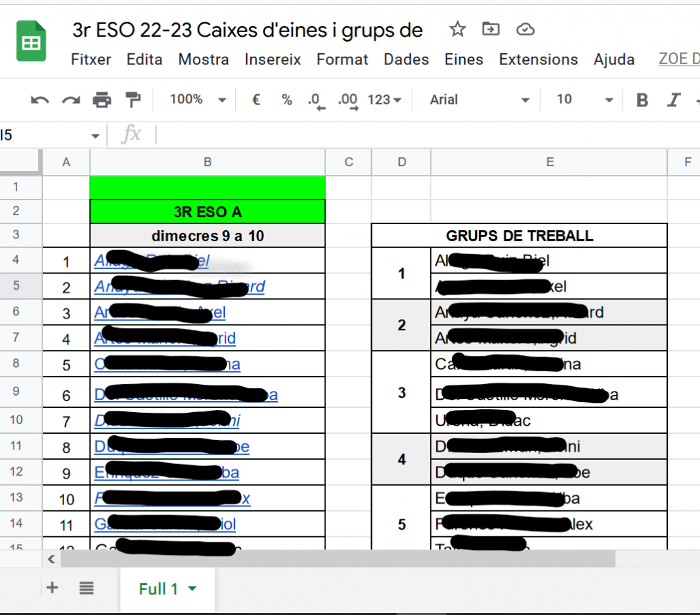Viewport: 700px width, 615px height.
Task: Open the zoom 100% dropdown
Action: click(x=198, y=100)
